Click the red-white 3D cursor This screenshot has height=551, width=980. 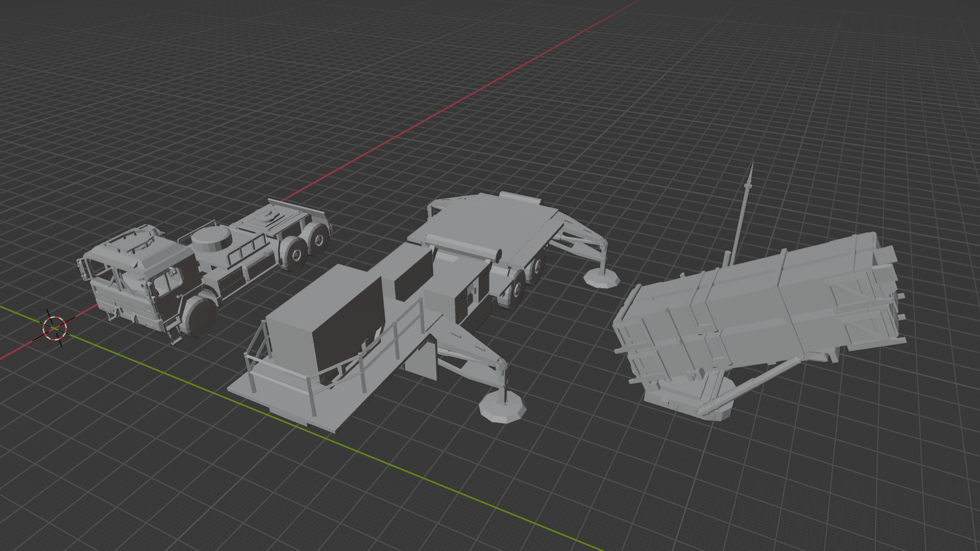tap(55, 328)
